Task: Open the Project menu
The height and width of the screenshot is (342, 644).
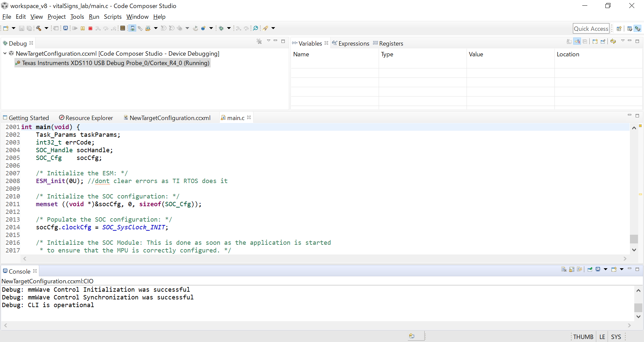Action: tap(57, 16)
